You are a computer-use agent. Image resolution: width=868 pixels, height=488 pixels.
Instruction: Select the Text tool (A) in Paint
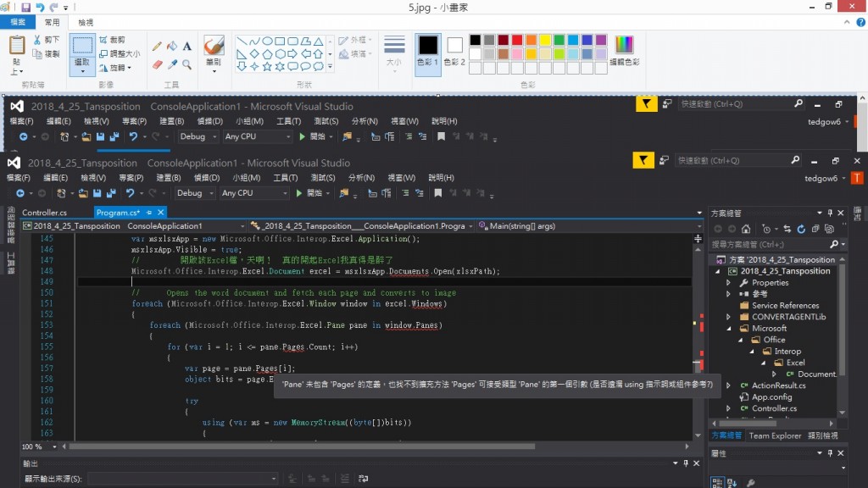[187, 46]
